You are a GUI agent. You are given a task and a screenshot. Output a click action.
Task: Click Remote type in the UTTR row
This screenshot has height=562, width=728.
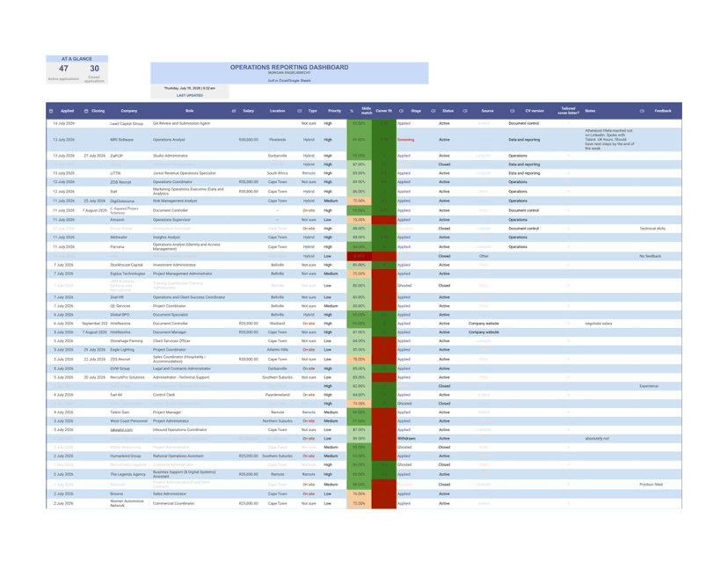click(309, 173)
